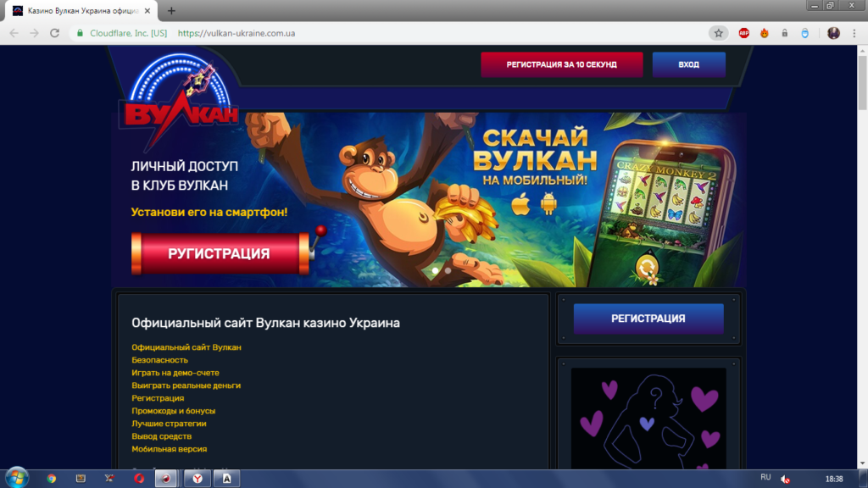Click the blue shield extension icon

pos(805,33)
